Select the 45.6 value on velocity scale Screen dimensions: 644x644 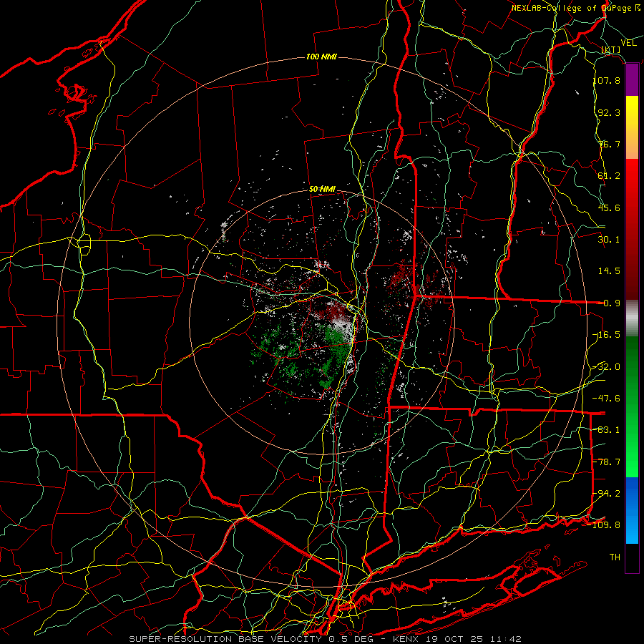pos(609,208)
